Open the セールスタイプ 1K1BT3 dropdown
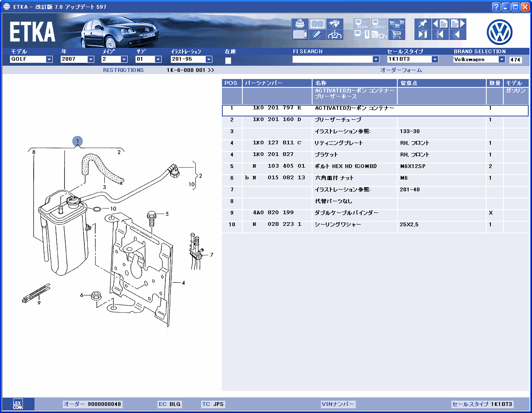This screenshot has width=532, height=413. point(435,59)
